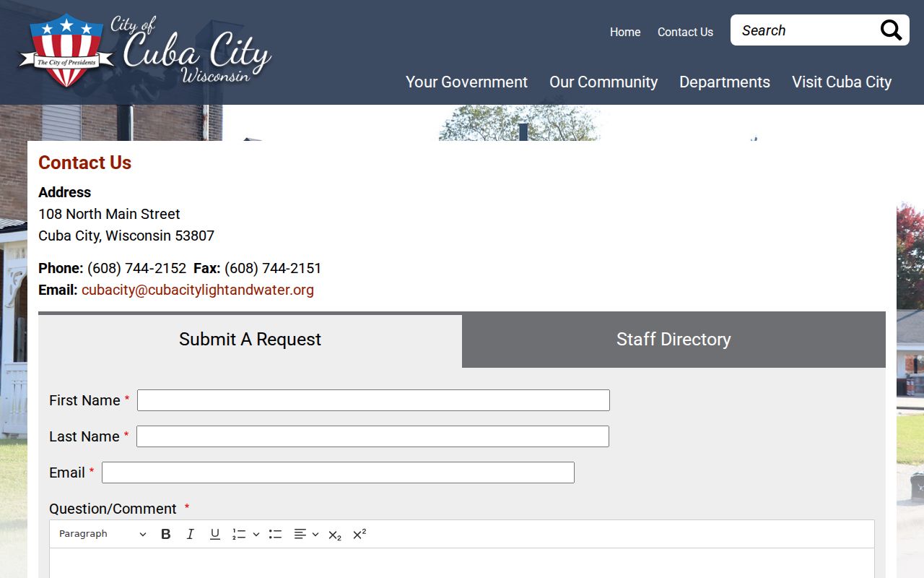This screenshot has height=578, width=924.
Task: Open the Paragraph style dropdown
Action: pos(103,534)
